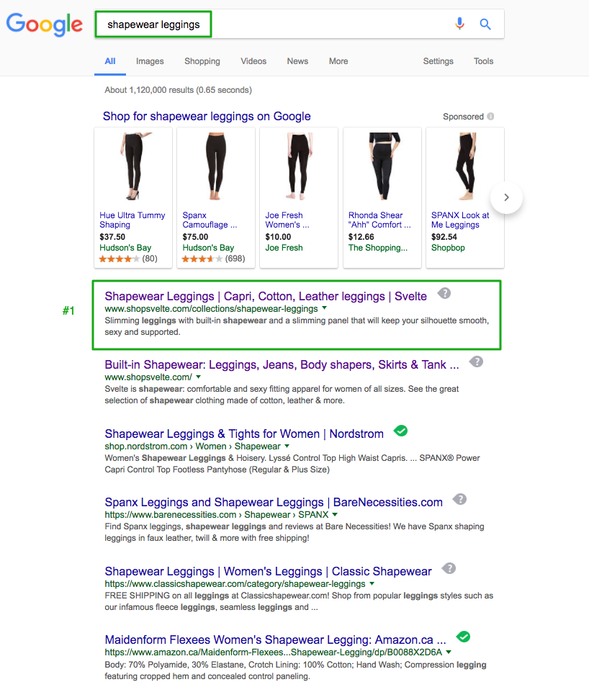The height and width of the screenshot is (700, 589).
Task: Open SPANX Look at Me Leggings title
Action: pyautogui.click(x=460, y=220)
